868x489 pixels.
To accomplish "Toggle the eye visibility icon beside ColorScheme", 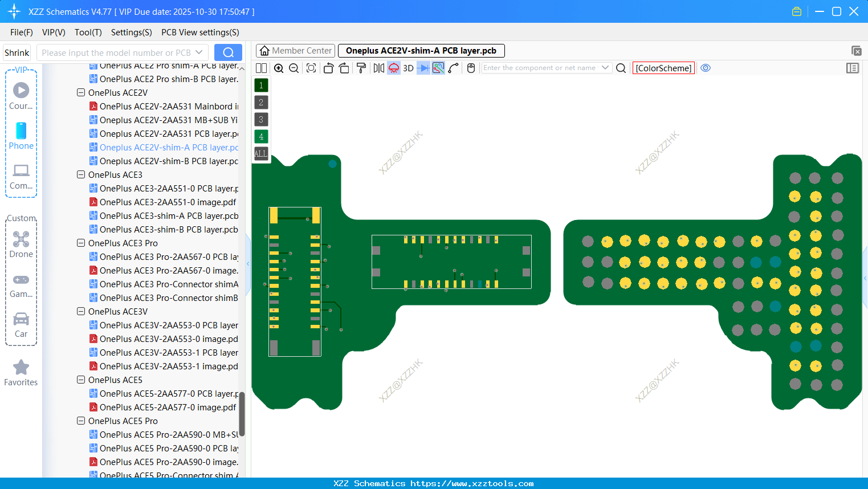I will (x=706, y=68).
